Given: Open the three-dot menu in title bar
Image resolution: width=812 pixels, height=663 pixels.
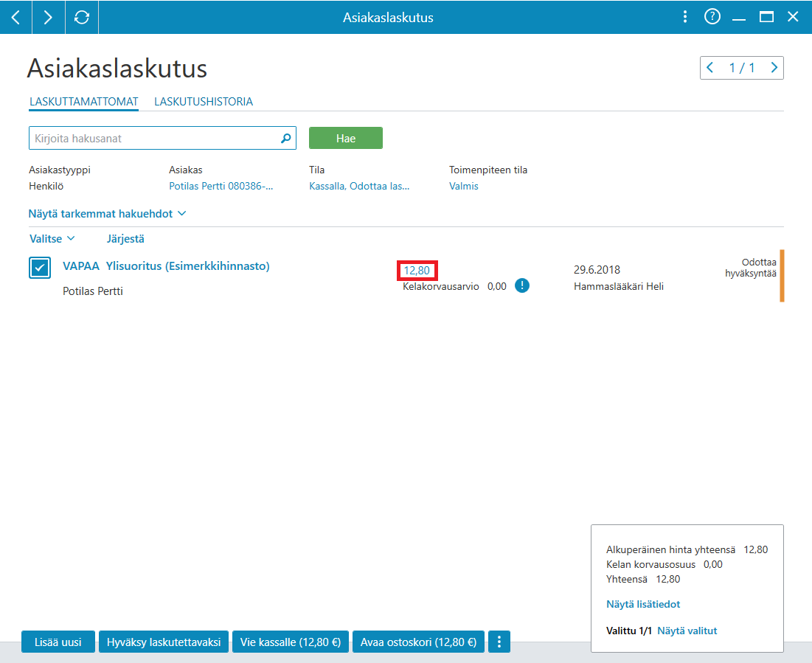Looking at the screenshot, I should click(684, 17).
